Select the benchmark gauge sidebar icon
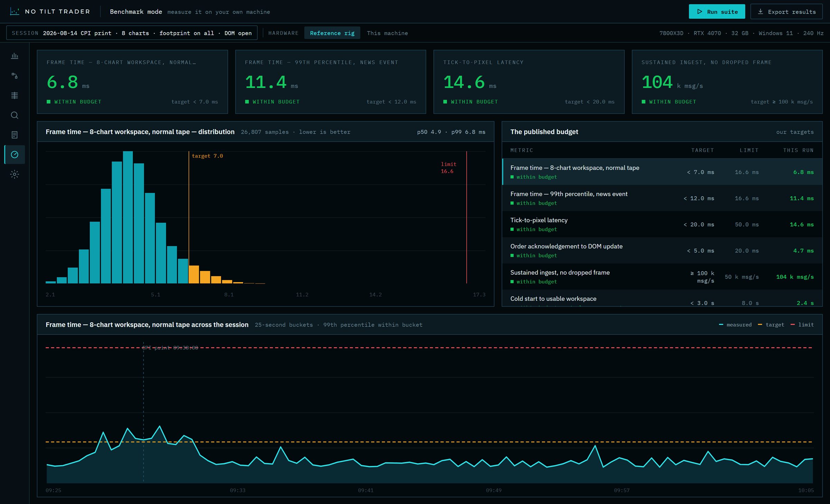 (15, 154)
